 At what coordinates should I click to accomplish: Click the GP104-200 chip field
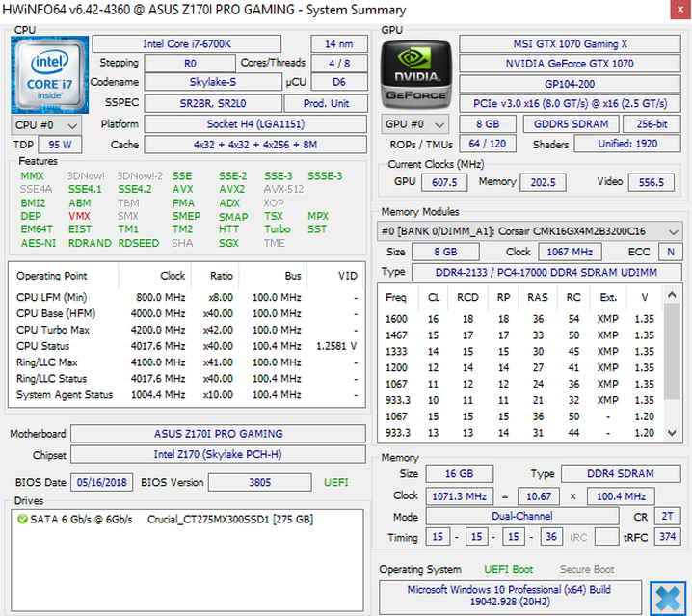(x=570, y=84)
